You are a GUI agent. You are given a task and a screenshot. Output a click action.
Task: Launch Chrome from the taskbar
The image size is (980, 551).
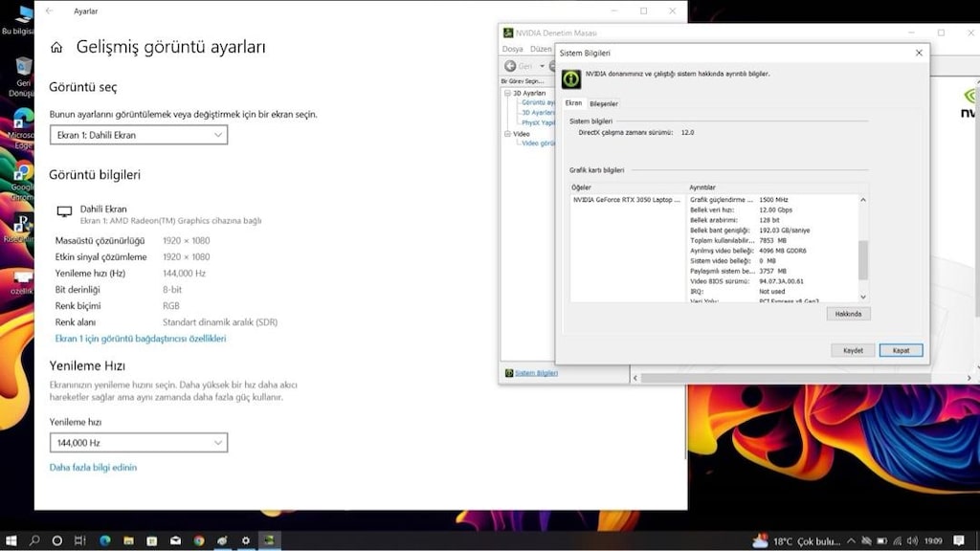point(199,540)
